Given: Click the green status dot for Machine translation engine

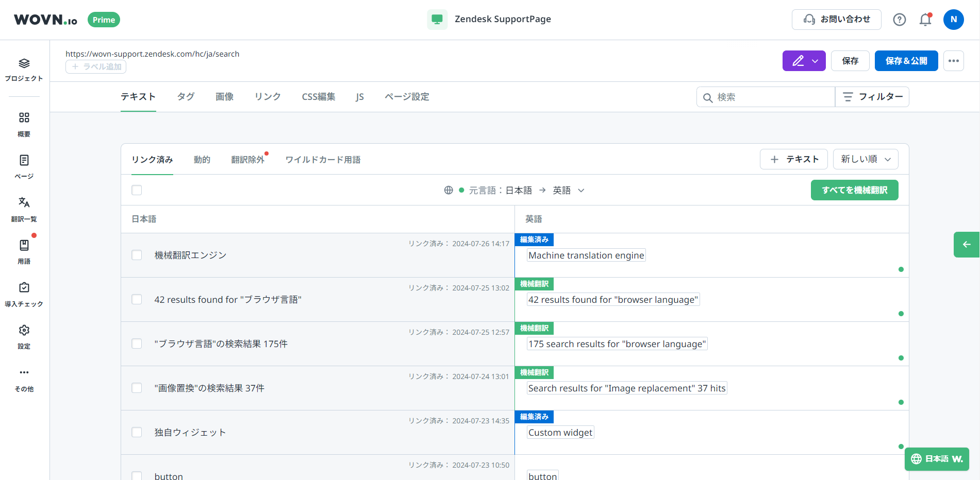Looking at the screenshot, I should click(901, 269).
